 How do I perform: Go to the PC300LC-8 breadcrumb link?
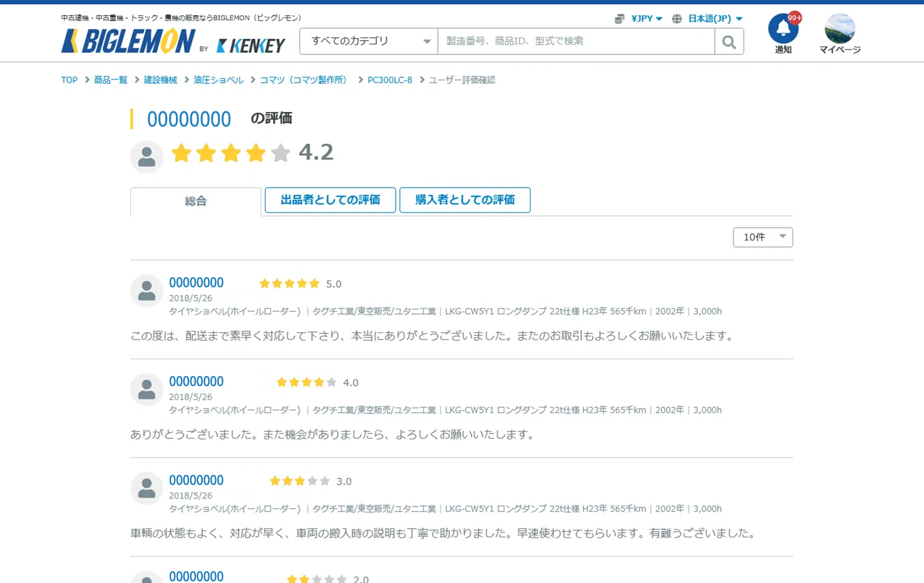(389, 80)
